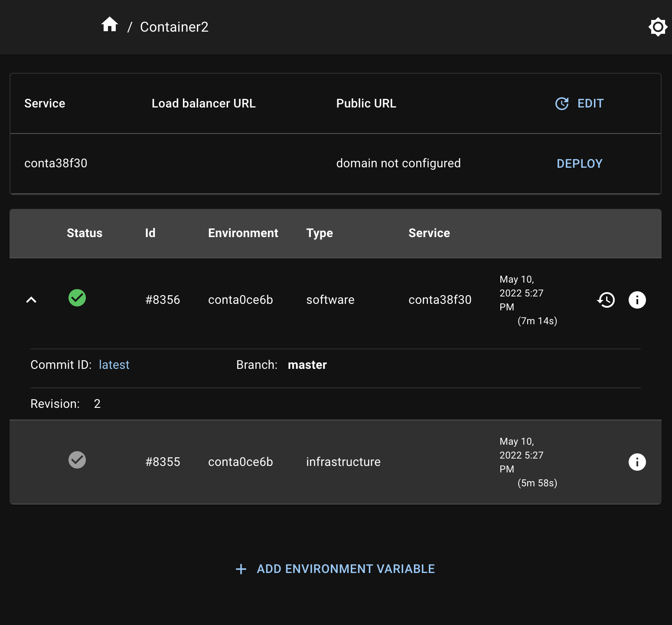672x625 pixels.
Task: Click the EDIT refresh-clock icon
Action: tap(562, 104)
